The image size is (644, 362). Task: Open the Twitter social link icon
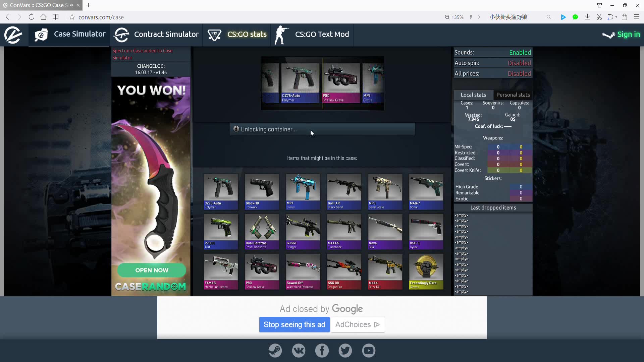click(345, 351)
